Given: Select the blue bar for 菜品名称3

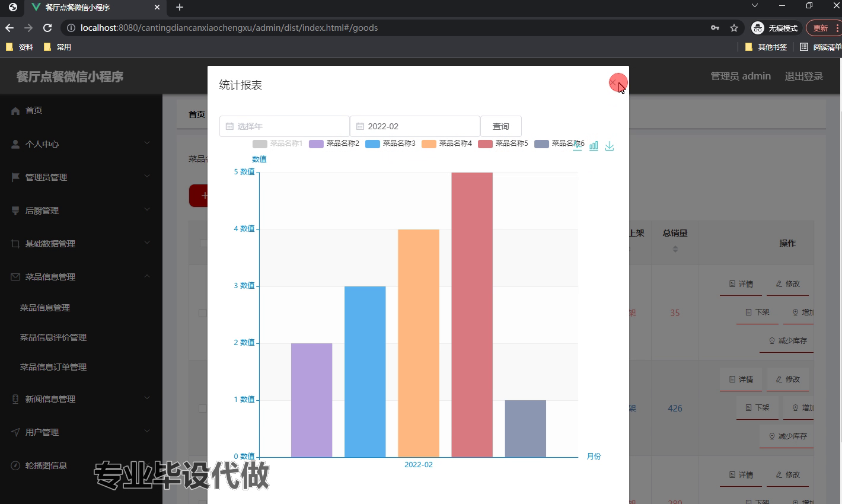Looking at the screenshot, I should click(x=365, y=372).
